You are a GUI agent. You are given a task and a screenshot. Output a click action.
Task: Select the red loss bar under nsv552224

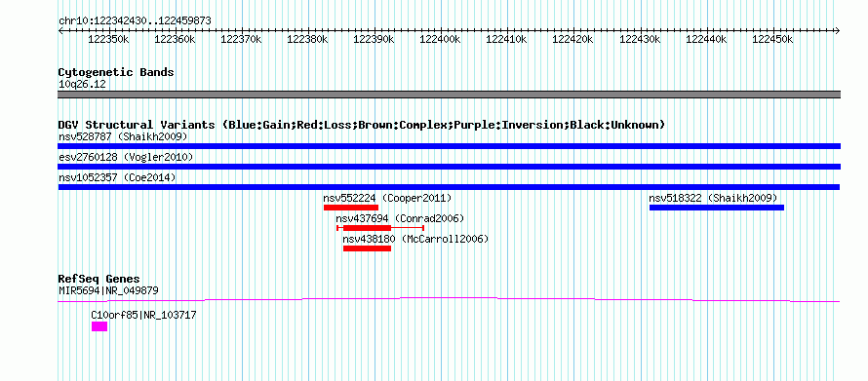(351, 208)
